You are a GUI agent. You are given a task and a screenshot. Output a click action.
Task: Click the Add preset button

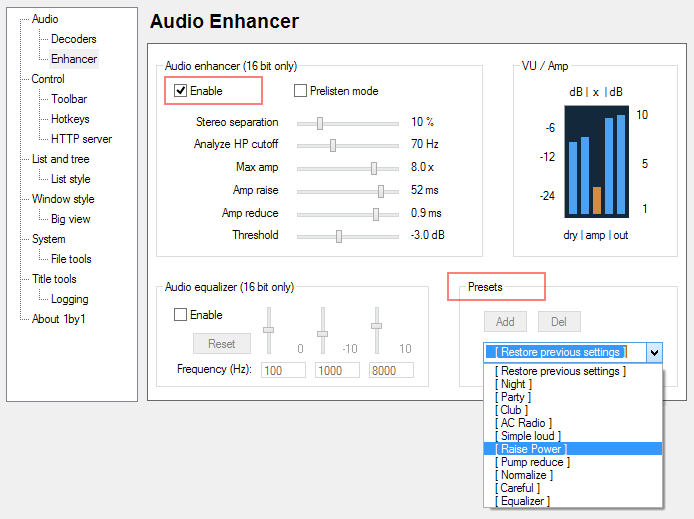coord(505,322)
